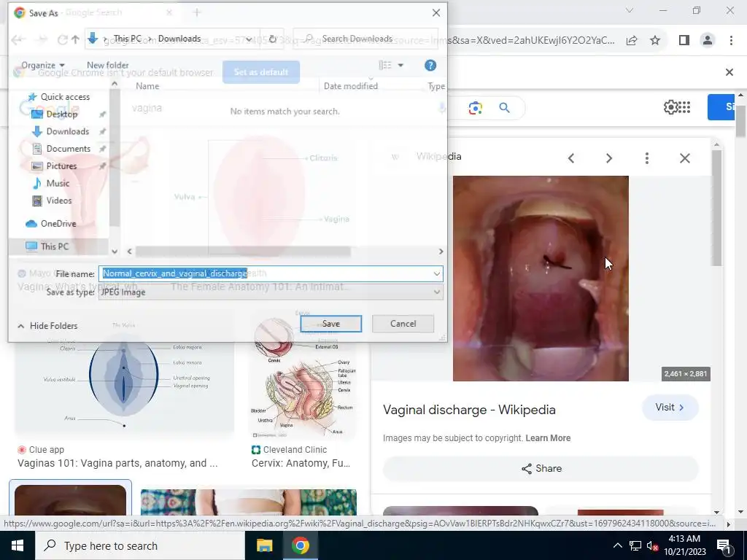The height and width of the screenshot is (560, 747).
Task: Dismiss default browser infobar
Action: pos(729,72)
